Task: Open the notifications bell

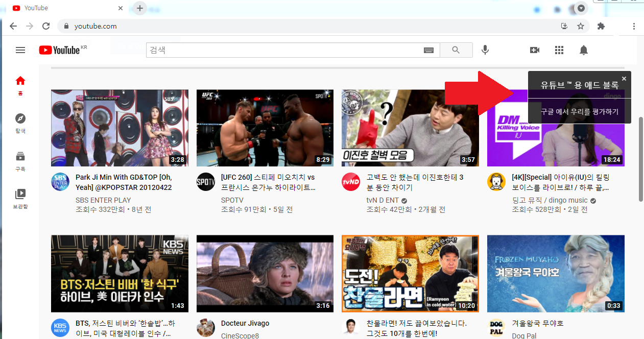Action: pos(584,50)
